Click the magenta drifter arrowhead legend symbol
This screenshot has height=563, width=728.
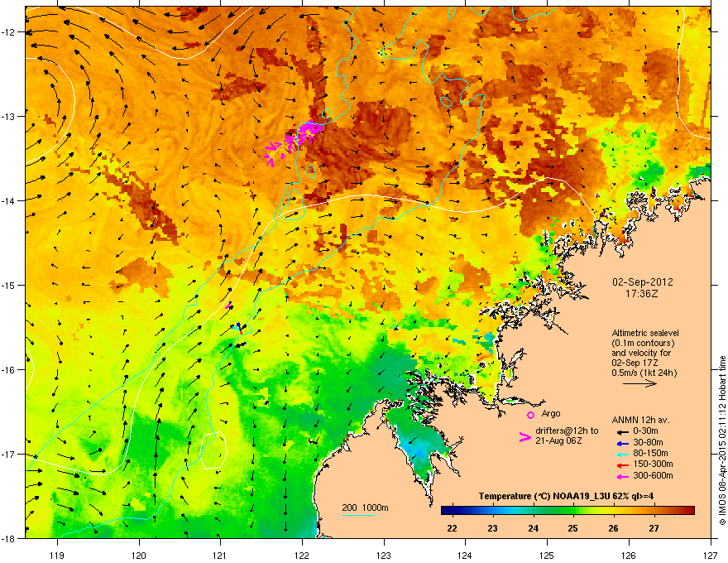[524, 436]
